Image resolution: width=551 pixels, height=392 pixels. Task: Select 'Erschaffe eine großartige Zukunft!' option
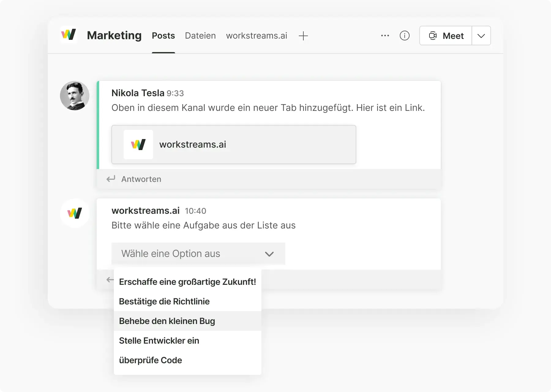[187, 282]
